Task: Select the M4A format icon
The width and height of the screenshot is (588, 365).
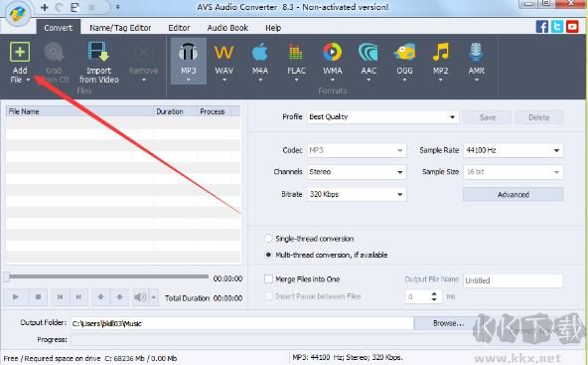Action: pos(260,52)
